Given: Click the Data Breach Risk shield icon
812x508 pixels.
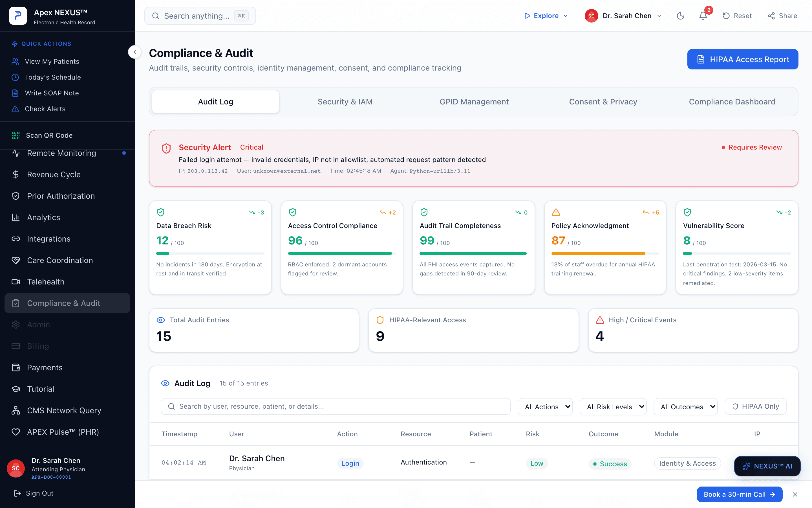Looking at the screenshot, I should point(161,212).
